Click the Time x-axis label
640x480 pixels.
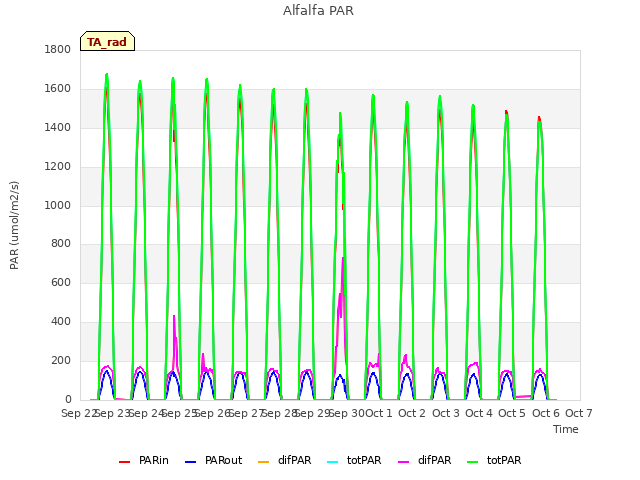[x=566, y=429]
